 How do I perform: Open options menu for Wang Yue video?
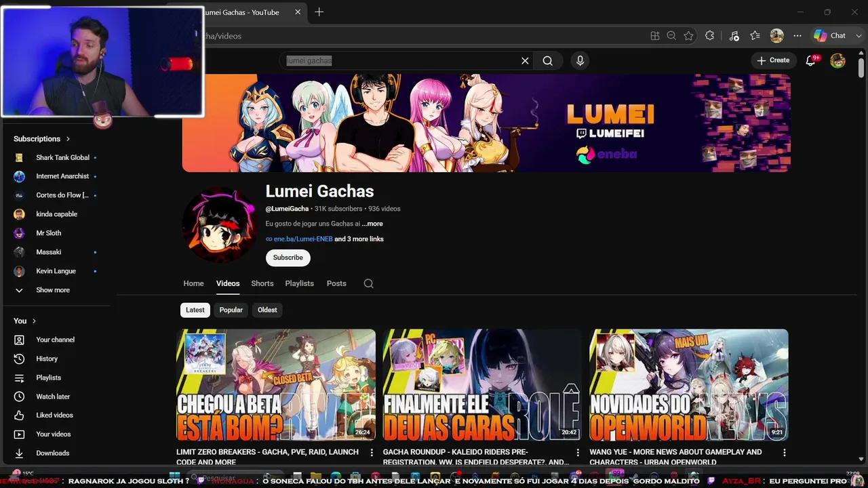coord(785,452)
